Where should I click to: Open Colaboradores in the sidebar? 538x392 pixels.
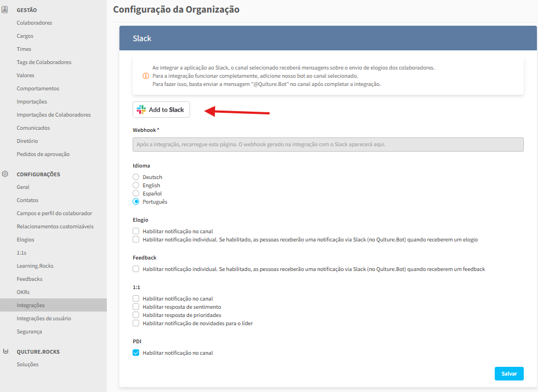tap(35, 22)
